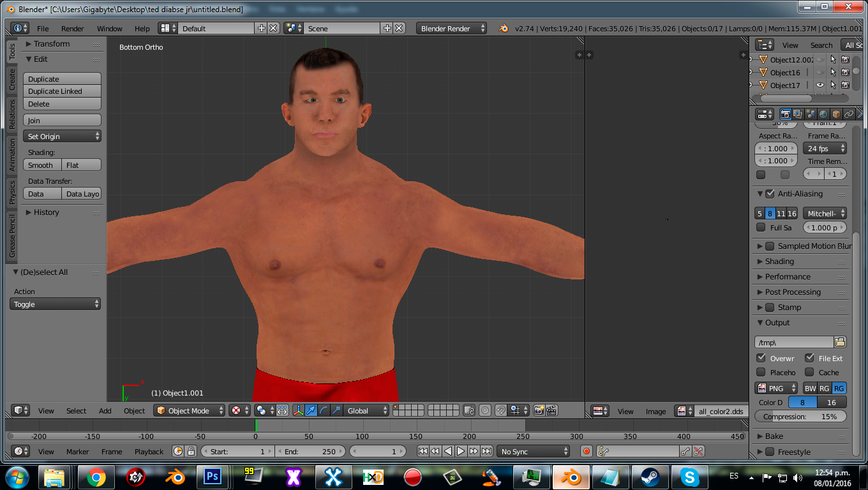The width and height of the screenshot is (868, 490).
Task: Open the Constraints properties chain icon
Action: pyautogui.click(x=849, y=114)
